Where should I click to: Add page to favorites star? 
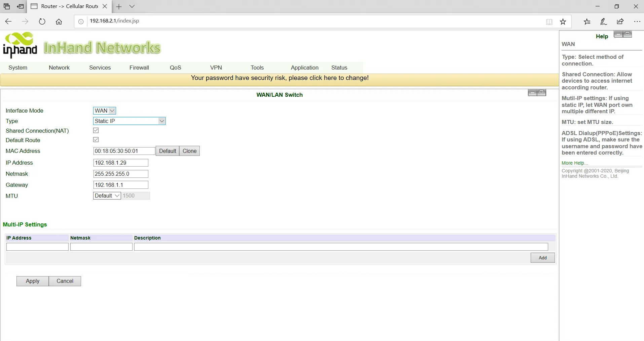[563, 22]
